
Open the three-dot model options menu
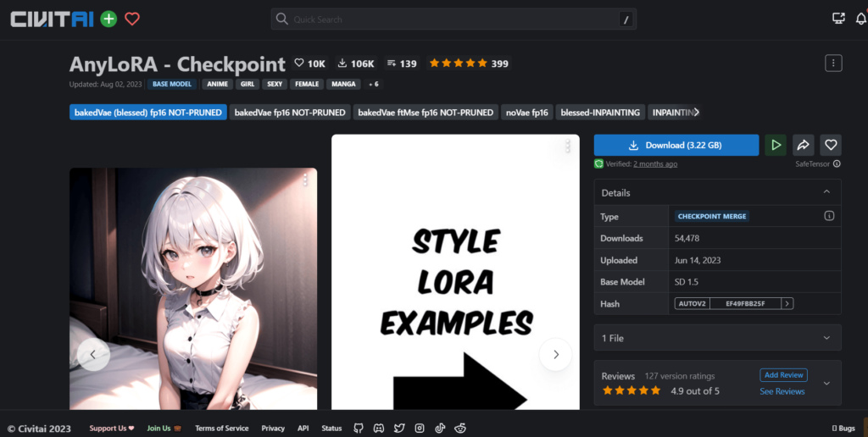point(832,64)
